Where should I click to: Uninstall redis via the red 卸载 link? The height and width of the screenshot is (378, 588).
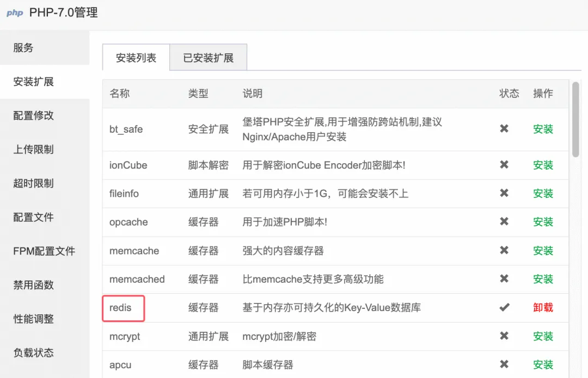pyautogui.click(x=543, y=307)
